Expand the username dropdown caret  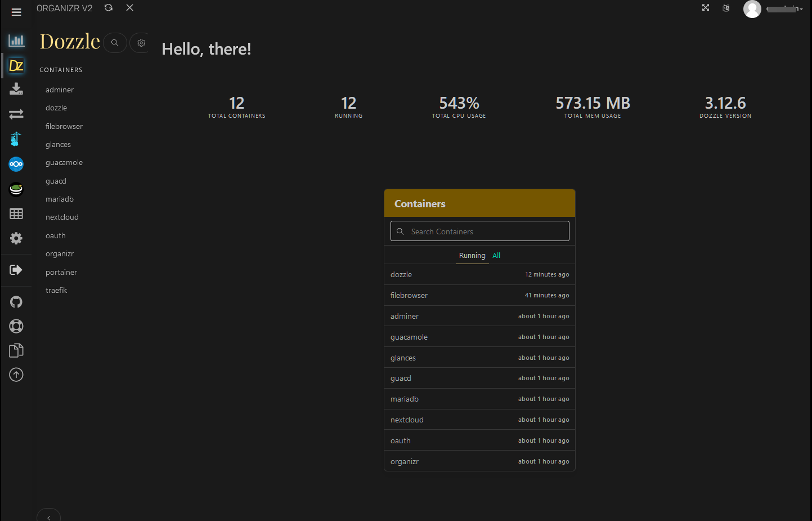[801, 9]
